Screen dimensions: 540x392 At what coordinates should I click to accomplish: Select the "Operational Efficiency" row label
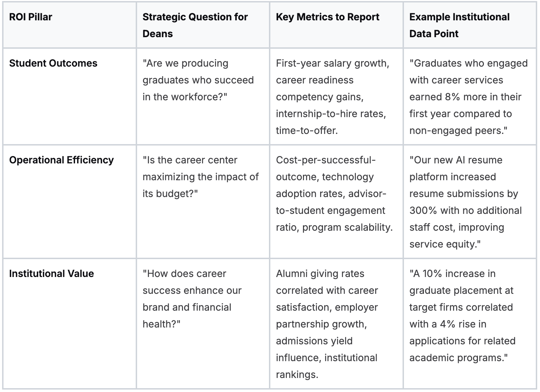61,160
